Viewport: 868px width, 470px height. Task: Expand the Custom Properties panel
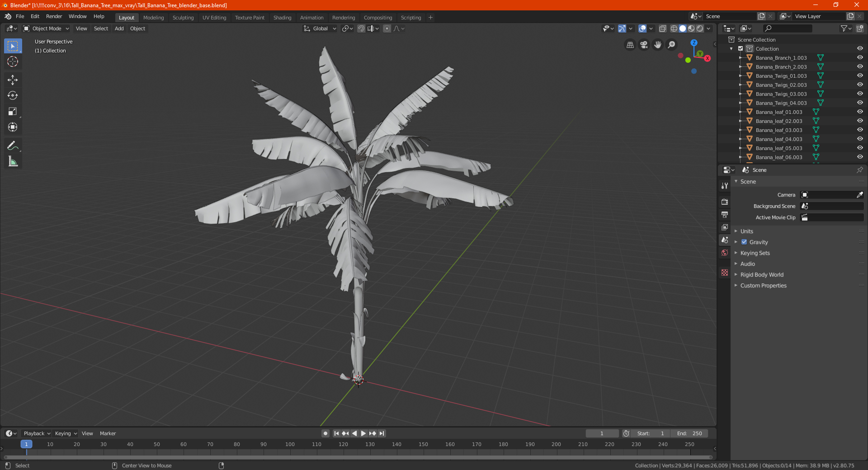click(763, 286)
